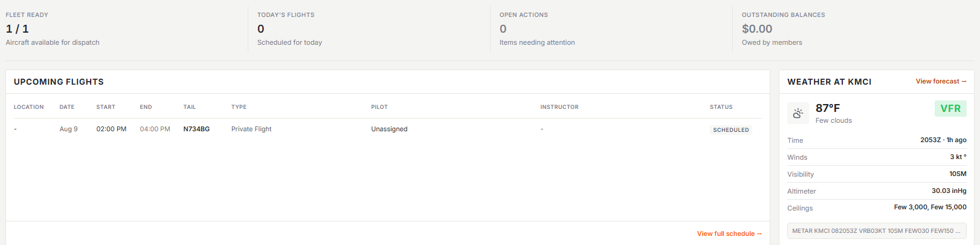Click the Unassigned pilot cell
This screenshot has height=245, width=980.
click(x=389, y=129)
